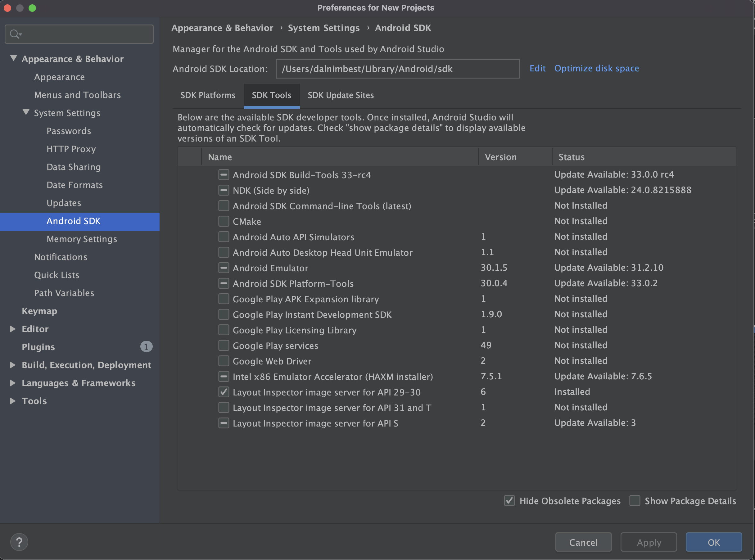Sort table by Name column header
Image resolution: width=755 pixels, height=560 pixels.
tap(340, 157)
